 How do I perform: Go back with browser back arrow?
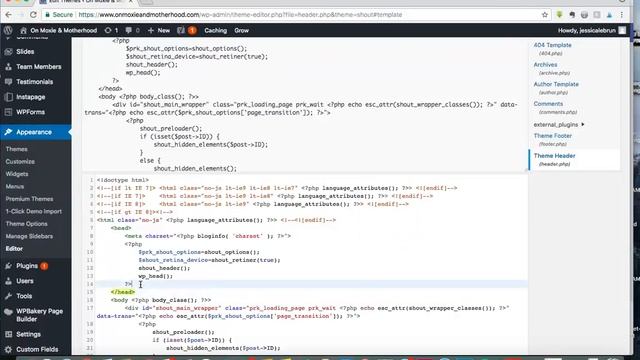coord(9,15)
